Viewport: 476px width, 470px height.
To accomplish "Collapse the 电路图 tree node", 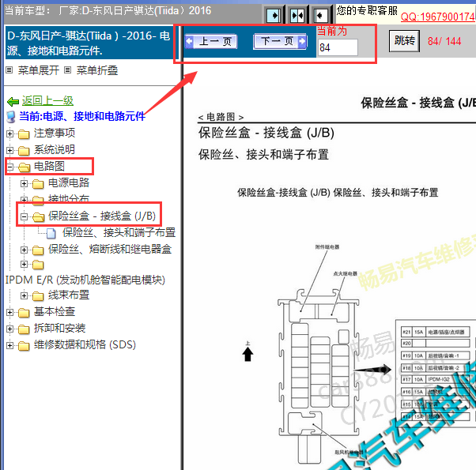I will 10,167.
